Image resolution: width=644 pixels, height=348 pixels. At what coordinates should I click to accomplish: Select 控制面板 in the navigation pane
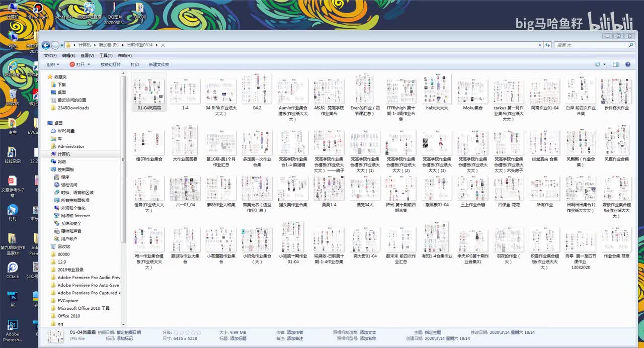point(65,169)
